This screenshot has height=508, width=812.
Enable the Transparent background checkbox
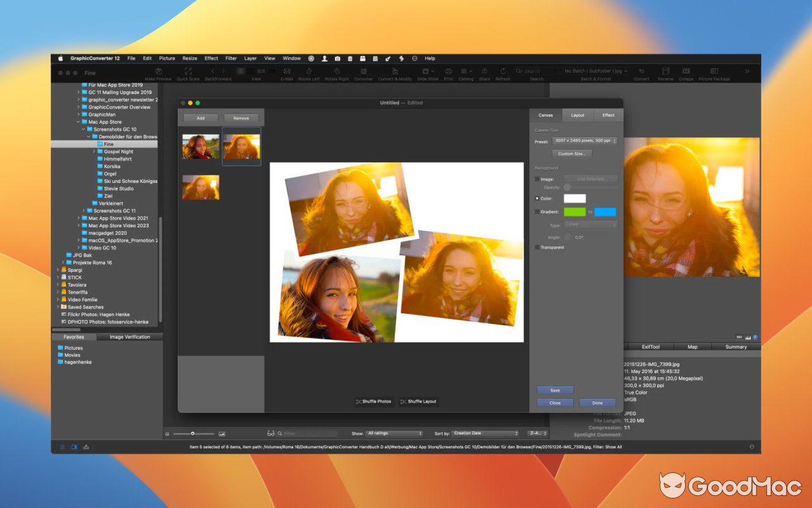(537, 247)
